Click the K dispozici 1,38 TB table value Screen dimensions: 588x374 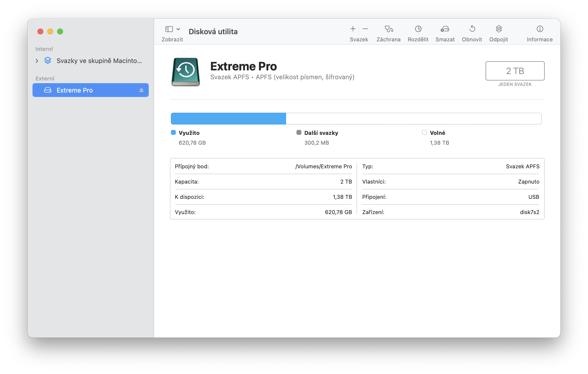[x=342, y=197]
